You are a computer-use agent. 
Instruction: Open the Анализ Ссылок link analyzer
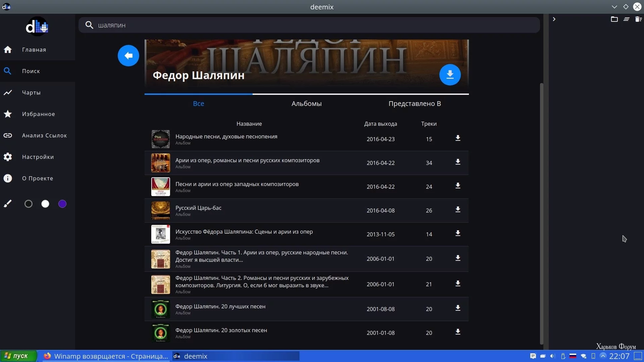click(44, 135)
